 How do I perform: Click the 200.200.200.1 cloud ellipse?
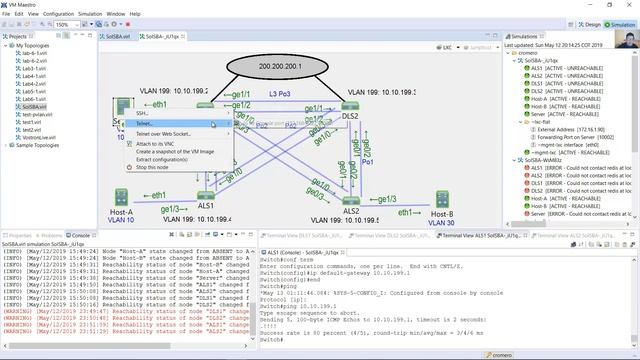[x=278, y=66]
